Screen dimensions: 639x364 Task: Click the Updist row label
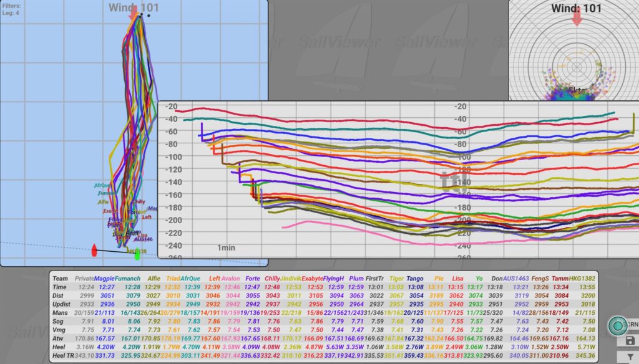[x=61, y=304]
